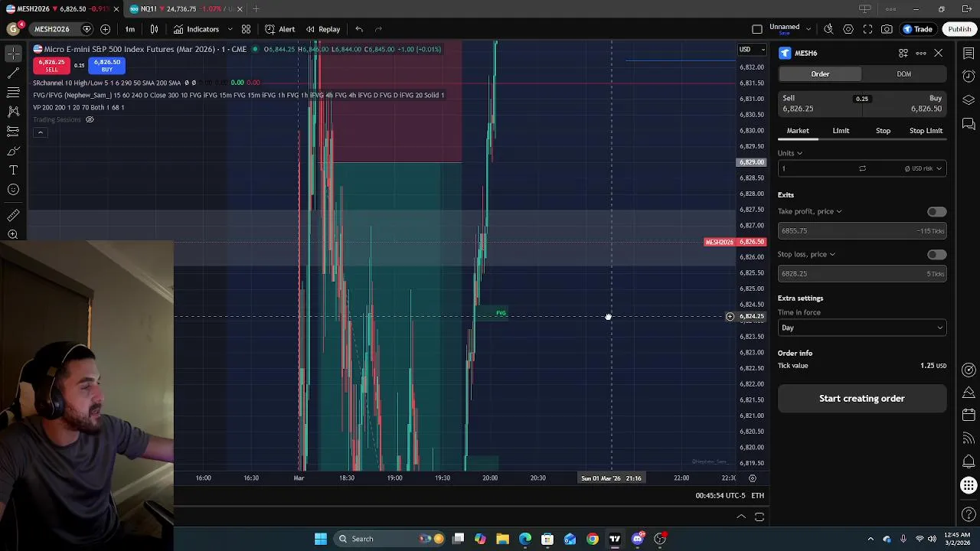Open the USD risk dropdown
Screen dimensions: 980x551
[923, 168]
